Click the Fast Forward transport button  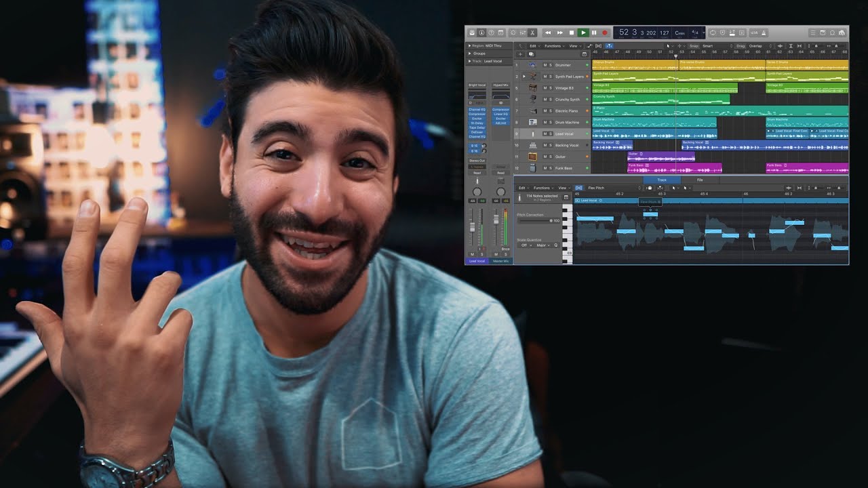click(x=559, y=33)
